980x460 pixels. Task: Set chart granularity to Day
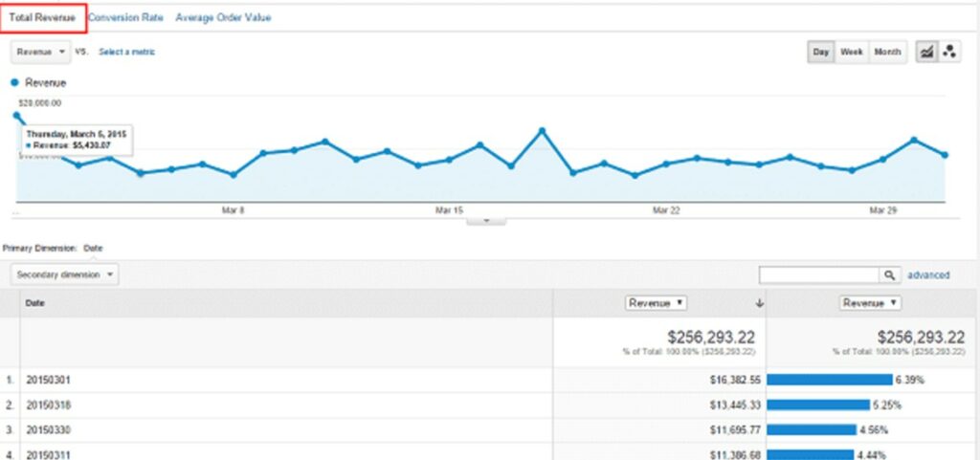pyautogui.click(x=820, y=52)
